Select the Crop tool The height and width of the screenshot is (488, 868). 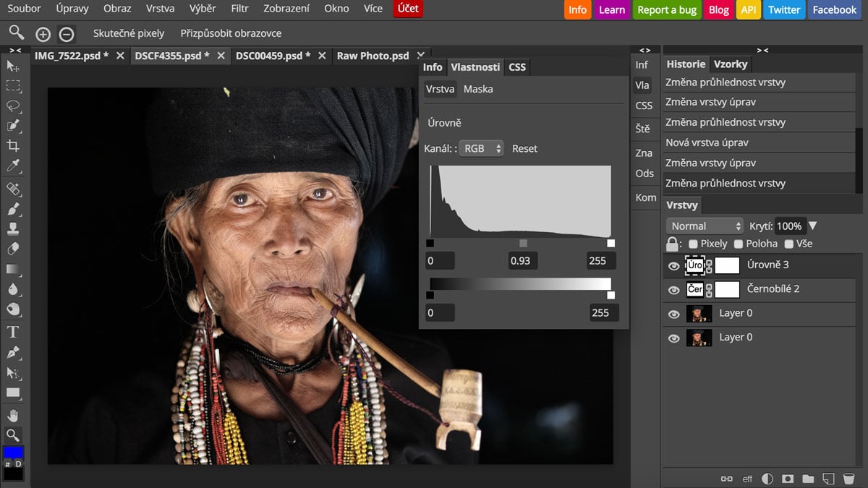13,146
